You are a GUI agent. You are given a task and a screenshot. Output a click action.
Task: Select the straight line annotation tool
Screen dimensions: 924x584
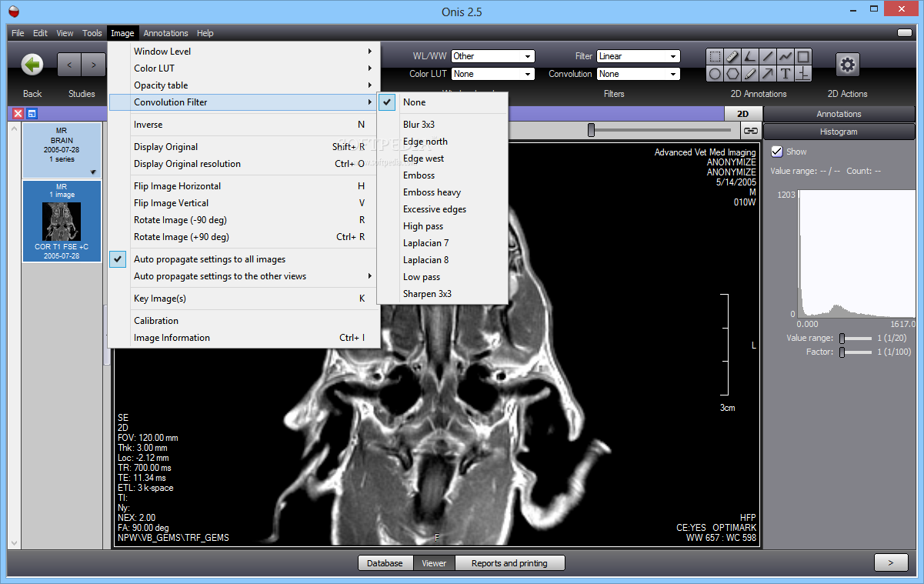tap(768, 57)
